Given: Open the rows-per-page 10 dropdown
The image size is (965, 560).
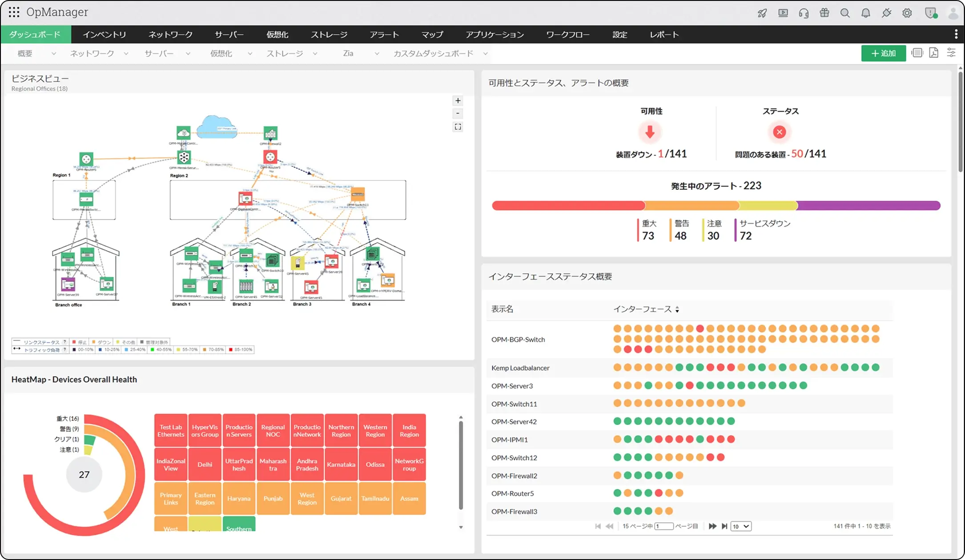Looking at the screenshot, I should pyautogui.click(x=741, y=526).
